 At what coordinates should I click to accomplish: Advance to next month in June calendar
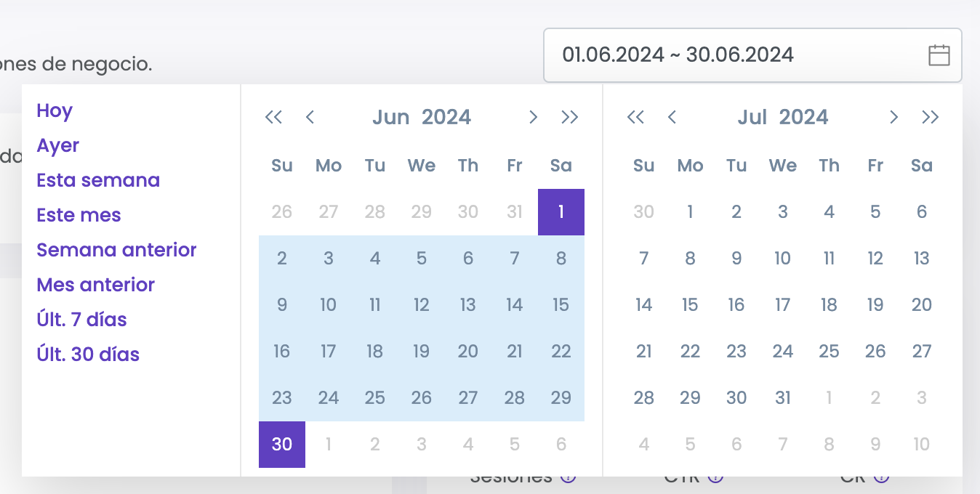(533, 117)
